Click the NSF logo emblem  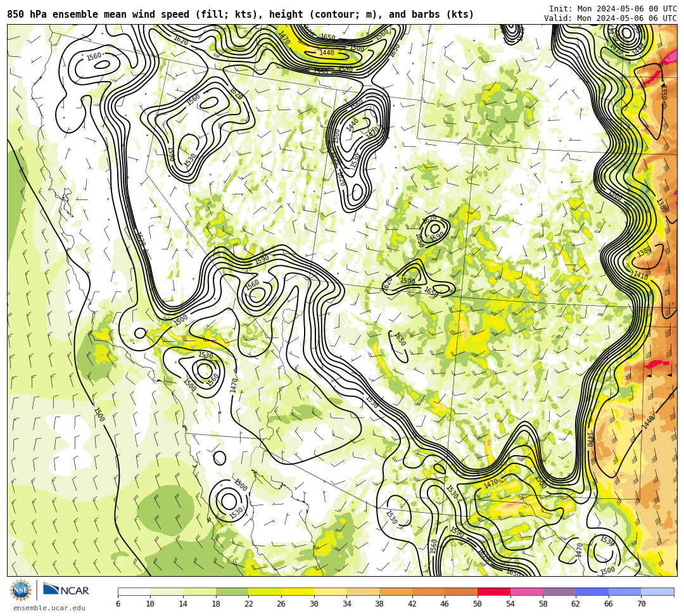point(21,590)
